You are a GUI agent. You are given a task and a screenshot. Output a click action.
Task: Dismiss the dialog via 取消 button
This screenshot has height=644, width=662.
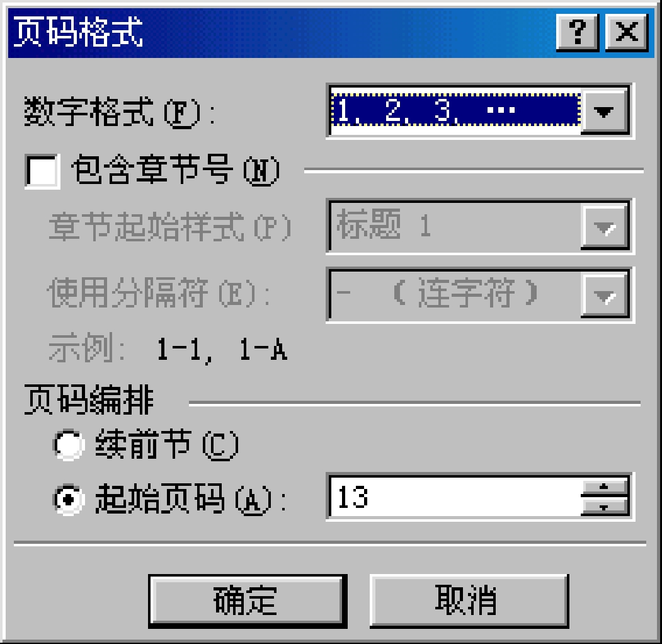(469, 601)
